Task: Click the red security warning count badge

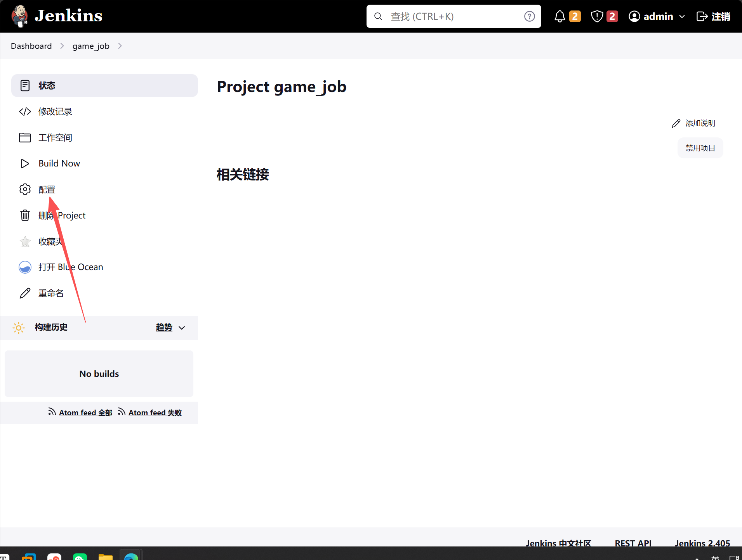Action: tap(612, 16)
